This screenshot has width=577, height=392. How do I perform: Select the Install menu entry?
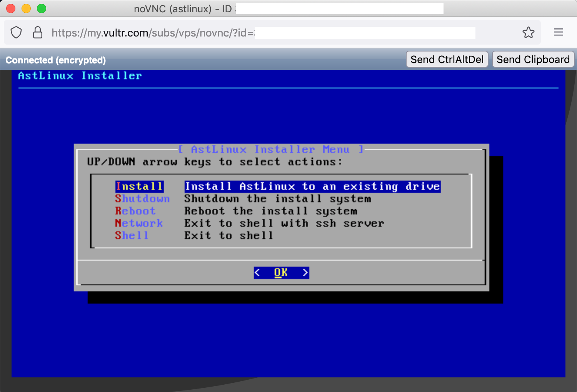[140, 186]
